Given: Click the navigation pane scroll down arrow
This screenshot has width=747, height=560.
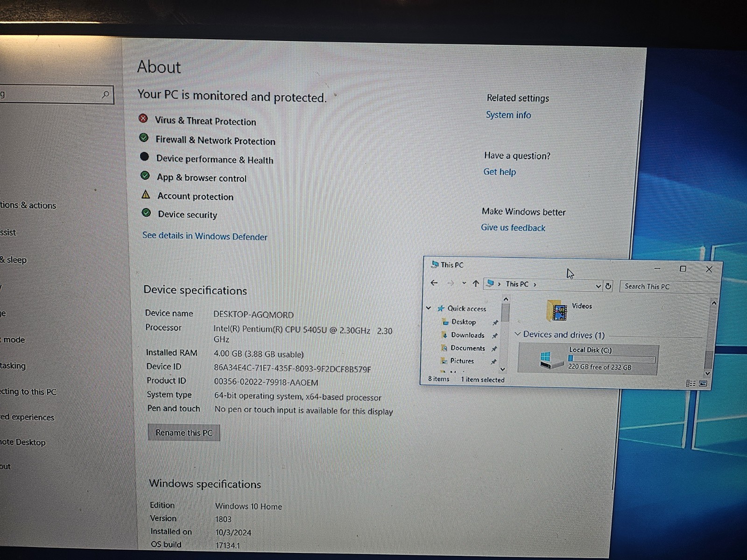Looking at the screenshot, I should point(503,369).
